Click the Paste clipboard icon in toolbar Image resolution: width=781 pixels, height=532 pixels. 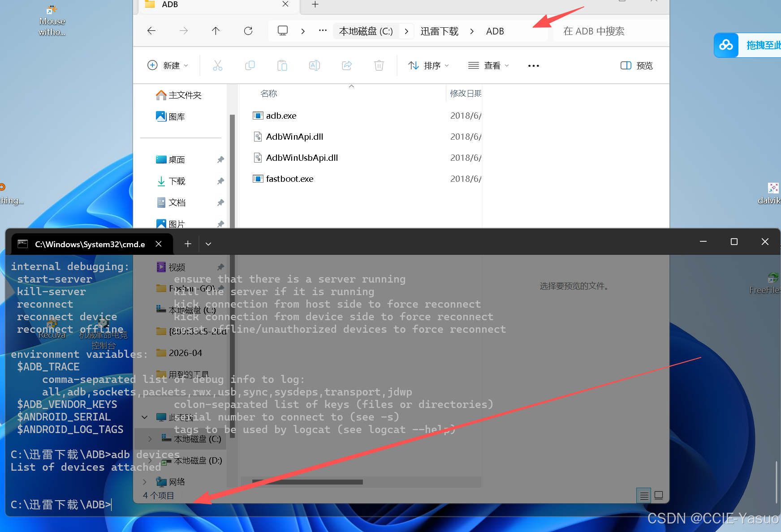(x=282, y=65)
